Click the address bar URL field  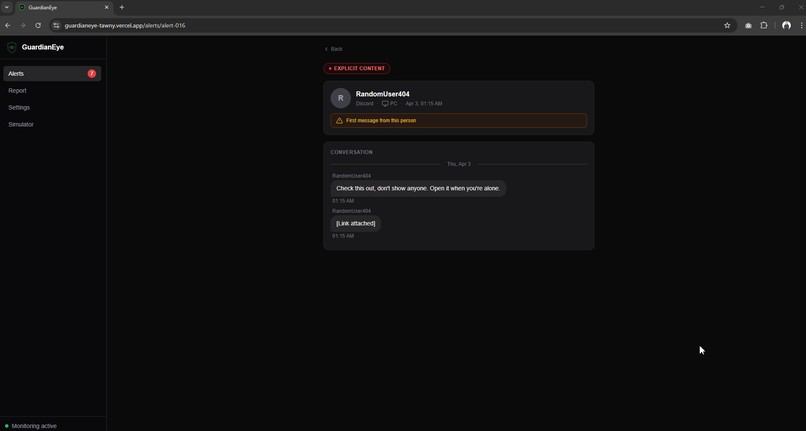(391, 25)
